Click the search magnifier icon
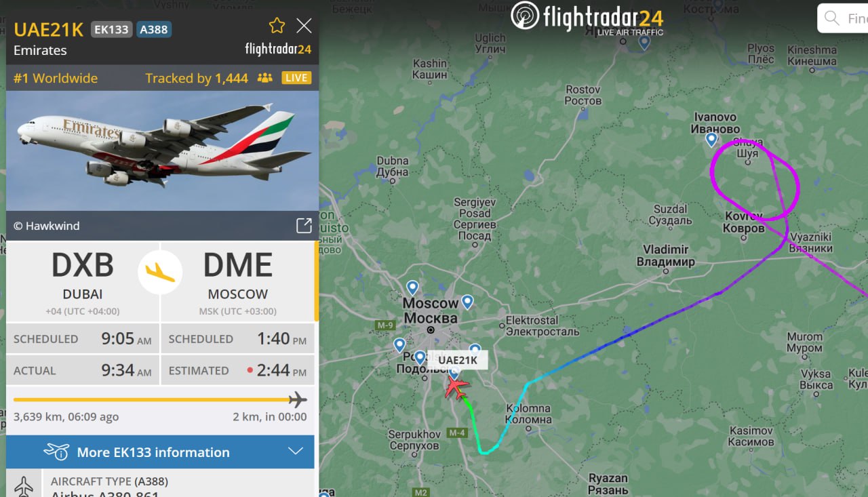The height and width of the screenshot is (497, 868). point(832,18)
